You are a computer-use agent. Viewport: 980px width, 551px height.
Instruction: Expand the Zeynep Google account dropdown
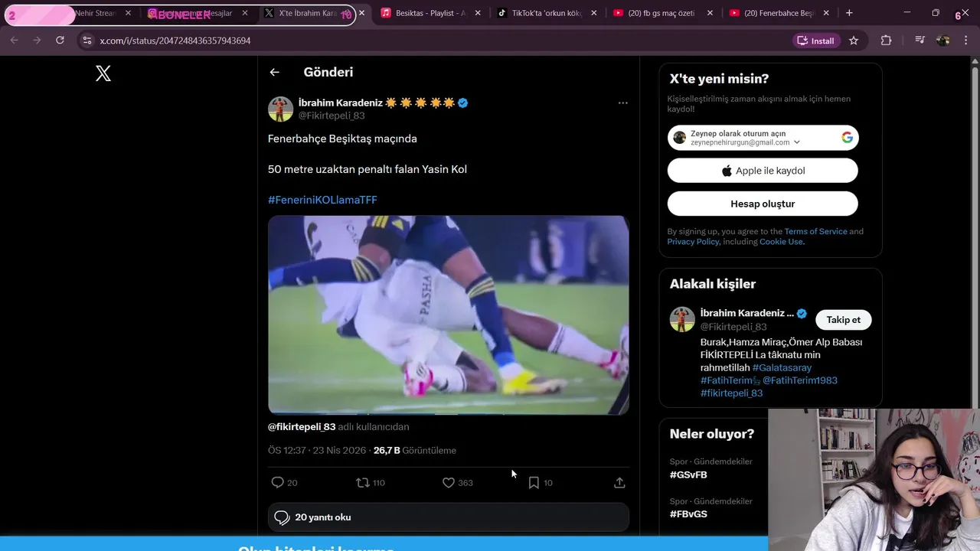796,142
